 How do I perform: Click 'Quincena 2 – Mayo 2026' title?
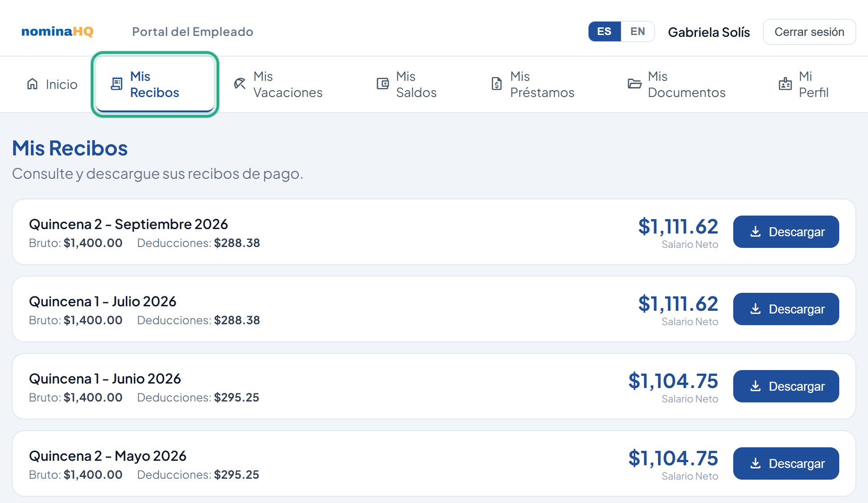tap(108, 456)
